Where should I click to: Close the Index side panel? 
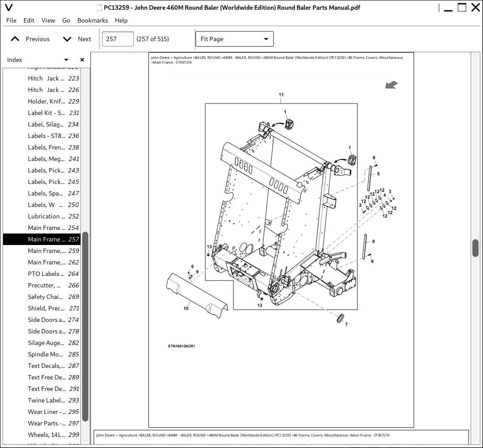82,60
